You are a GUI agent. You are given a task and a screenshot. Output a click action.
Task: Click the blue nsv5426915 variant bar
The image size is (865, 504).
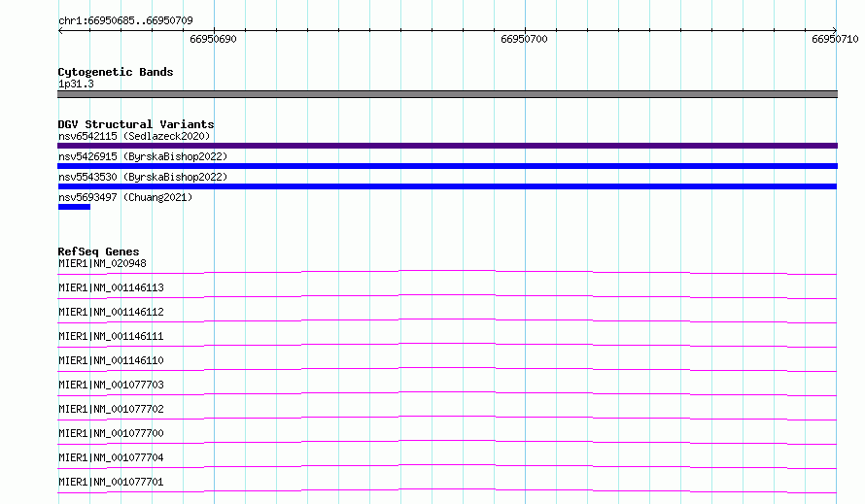pyautogui.click(x=447, y=166)
